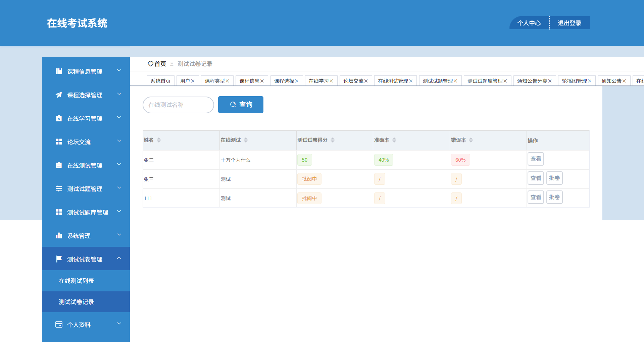
Task: Click 批卷 in the 111 row
Action: coord(554,197)
